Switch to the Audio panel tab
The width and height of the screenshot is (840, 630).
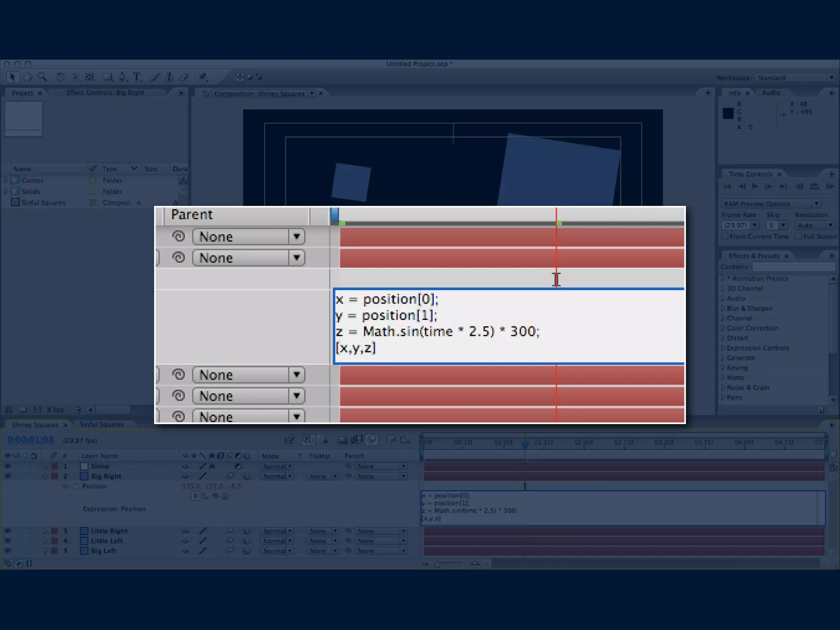pos(771,93)
